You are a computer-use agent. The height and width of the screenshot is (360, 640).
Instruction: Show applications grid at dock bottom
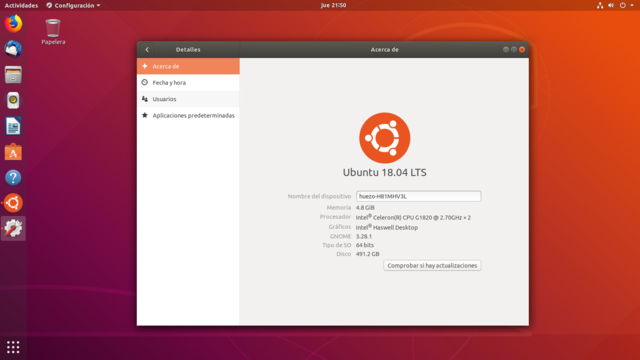(13, 347)
